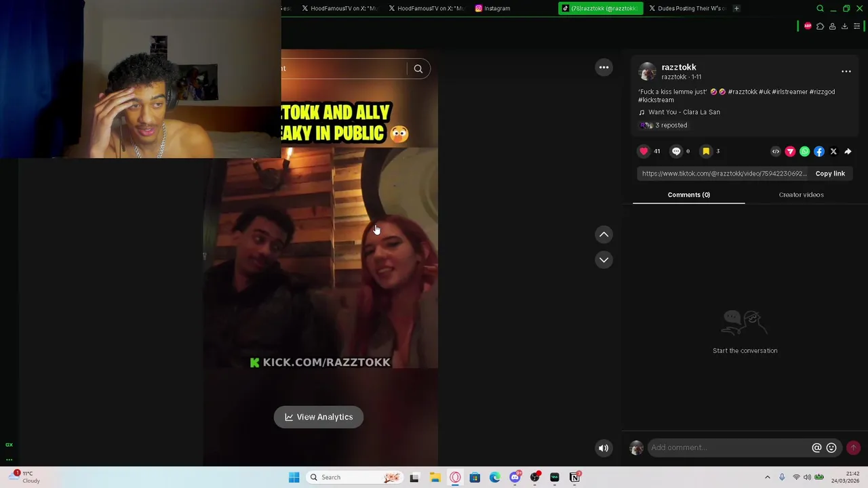Switch to second HoodFamousTV on X tab

point(426,8)
